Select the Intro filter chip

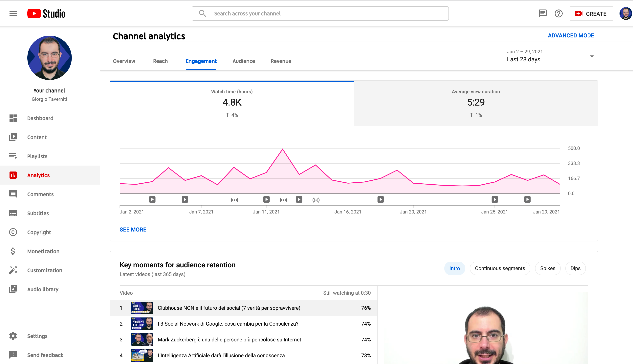(454, 268)
